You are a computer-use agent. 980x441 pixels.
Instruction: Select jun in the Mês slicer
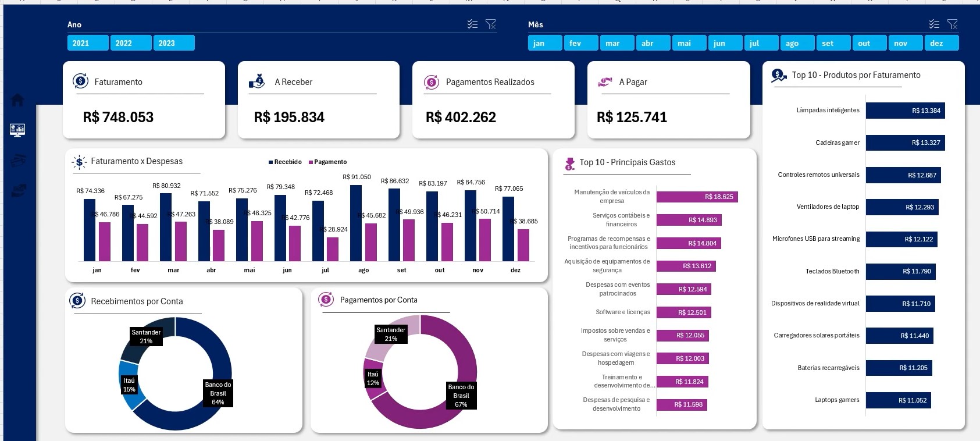click(x=725, y=43)
